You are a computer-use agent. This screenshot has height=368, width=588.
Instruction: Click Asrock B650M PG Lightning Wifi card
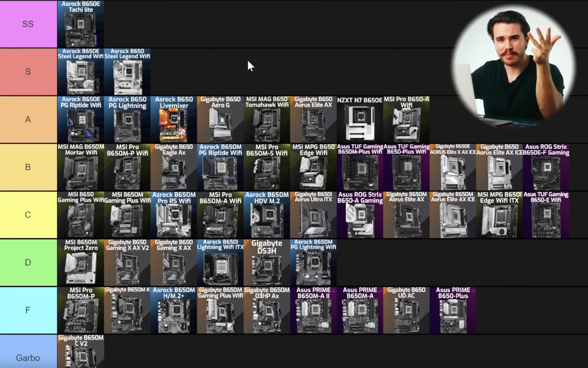[x=313, y=263]
